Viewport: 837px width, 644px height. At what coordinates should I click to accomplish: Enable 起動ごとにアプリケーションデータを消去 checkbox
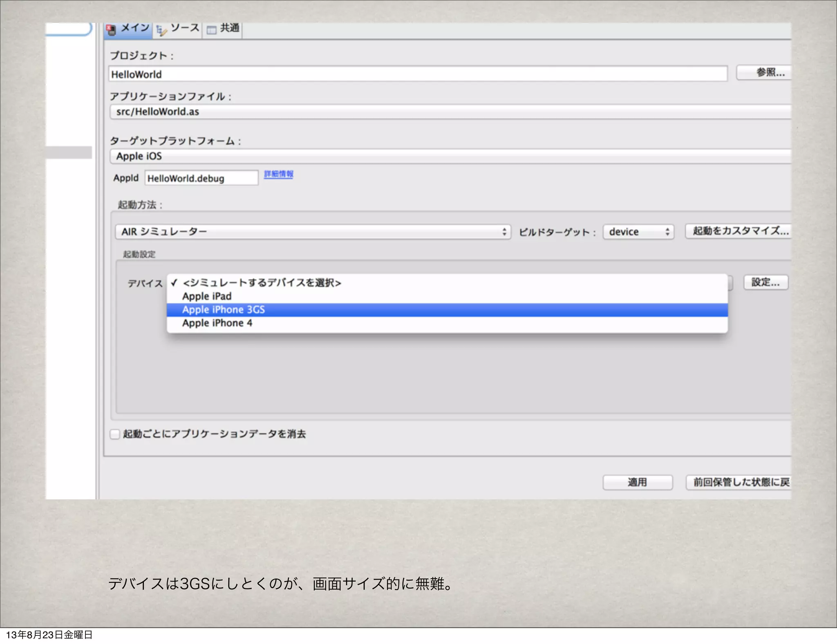coord(115,434)
